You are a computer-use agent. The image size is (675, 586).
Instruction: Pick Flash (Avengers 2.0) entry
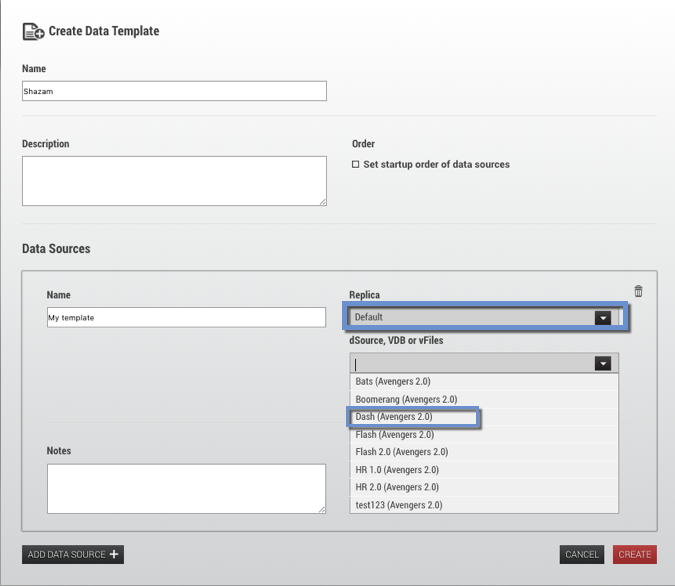coord(395,435)
